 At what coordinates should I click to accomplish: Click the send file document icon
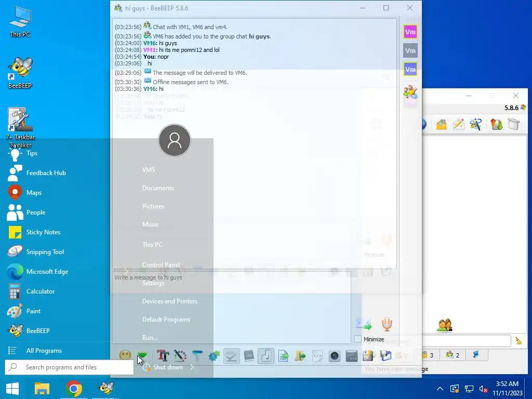pos(283,356)
